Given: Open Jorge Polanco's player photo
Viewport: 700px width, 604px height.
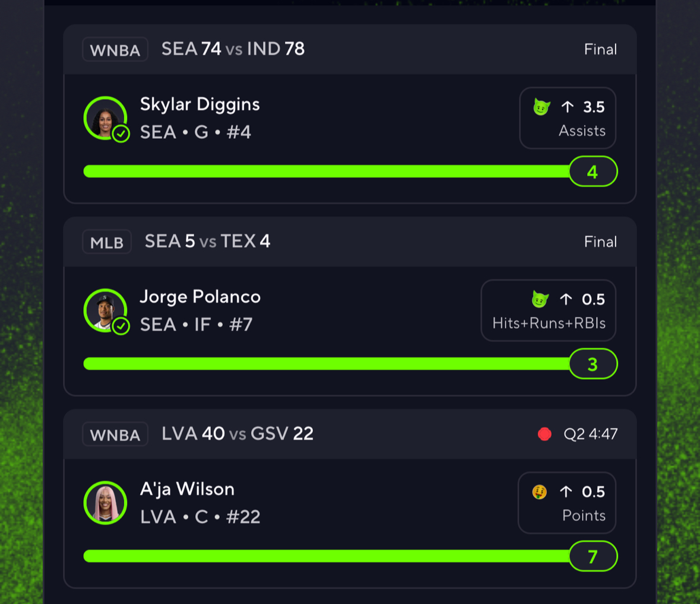Looking at the screenshot, I should pos(105,310).
